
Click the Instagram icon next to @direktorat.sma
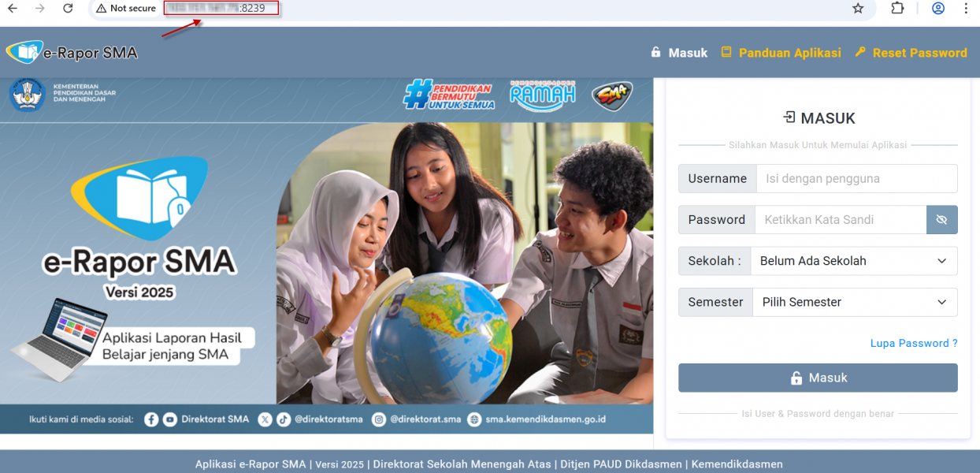[x=379, y=419]
